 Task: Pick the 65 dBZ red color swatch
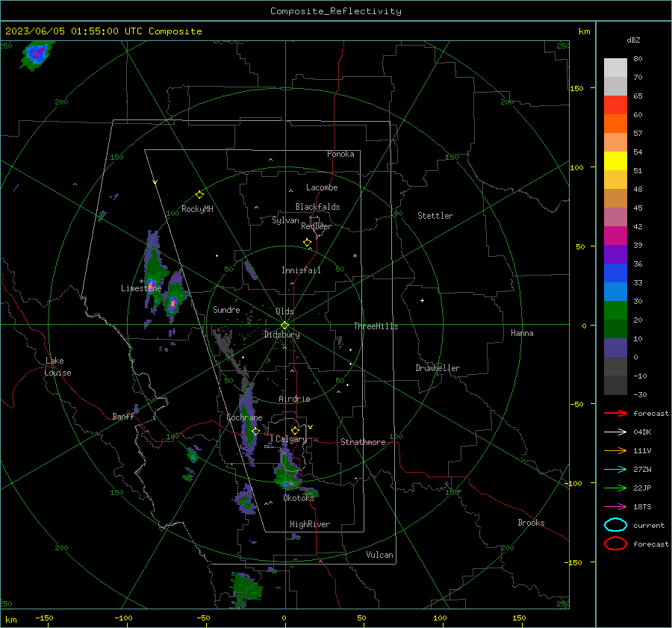click(x=615, y=105)
